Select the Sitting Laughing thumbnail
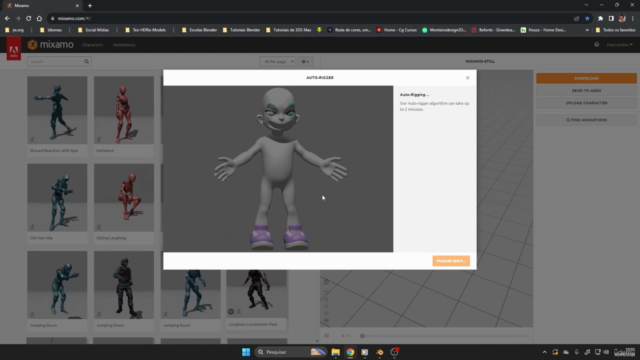The height and width of the screenshot is (360, 640). [x=124, y=198]
